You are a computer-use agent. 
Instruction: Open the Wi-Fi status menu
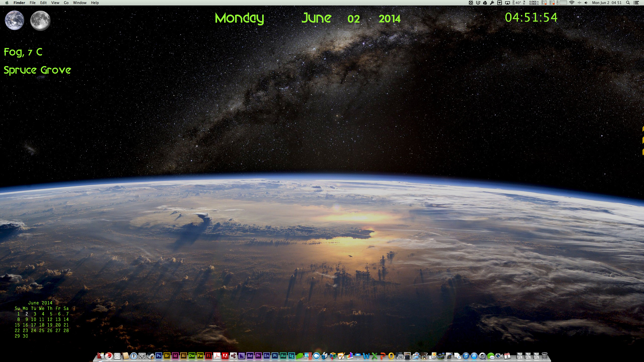pyautogui.click(x=572, y=3)
